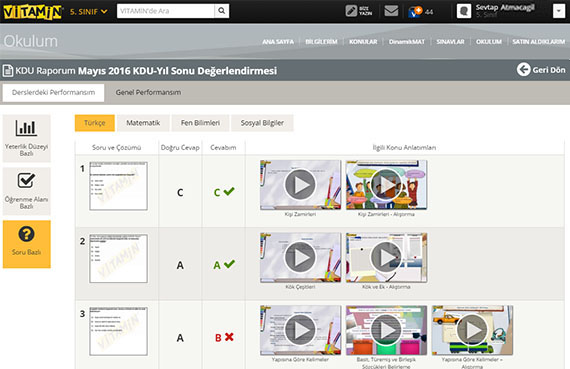Play the Kök Çeşitleri video
The height and width of the screenshot is (369, 570).
click(x=300, y=257)
